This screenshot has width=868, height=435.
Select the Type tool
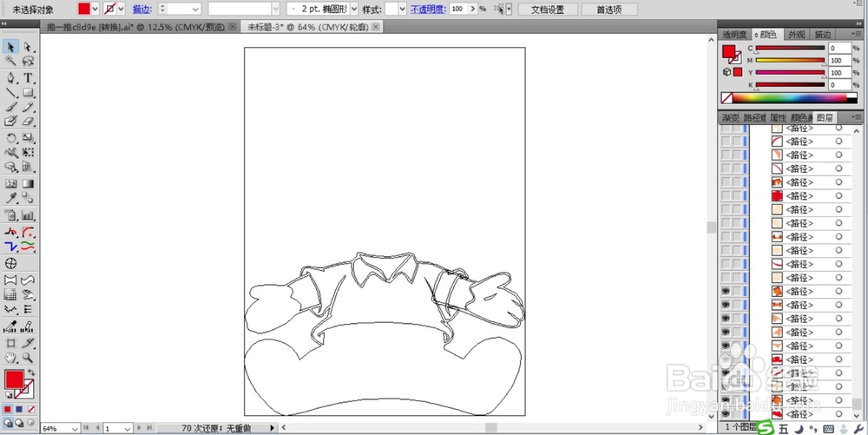click(28, 78)
